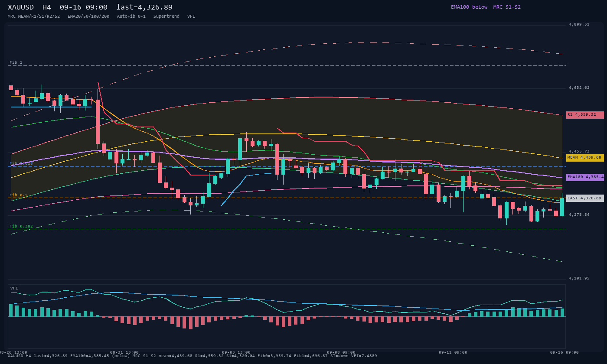Image resolution: width=607 pixels, height=364 pixels.
Task: Click the 09-11 09:00 time axis label
Action: click(453, 352)
